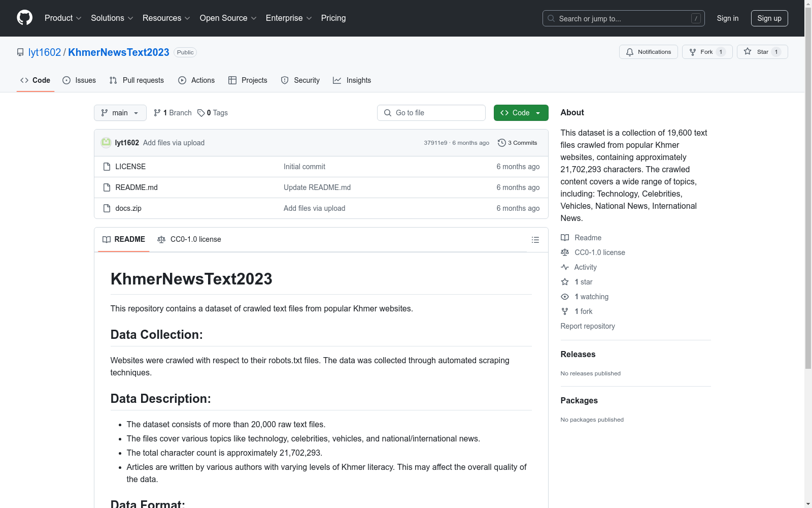Click Sign in
This screenshot has height=508, width=812.
(x=728, y=18)
